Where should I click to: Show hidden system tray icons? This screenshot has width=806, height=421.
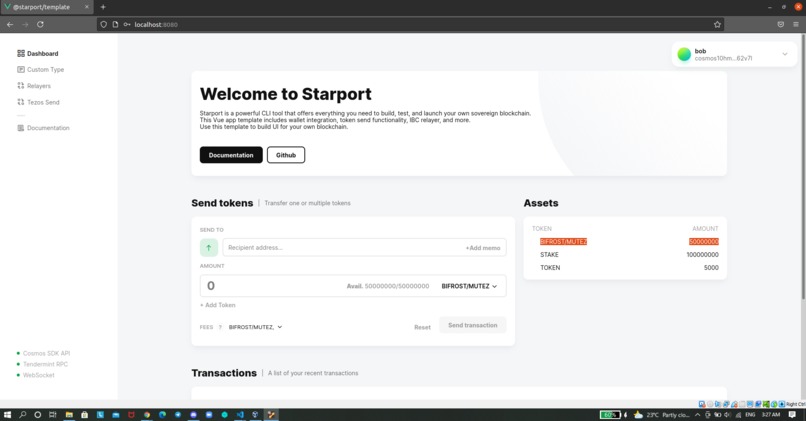tap(698, 415)
